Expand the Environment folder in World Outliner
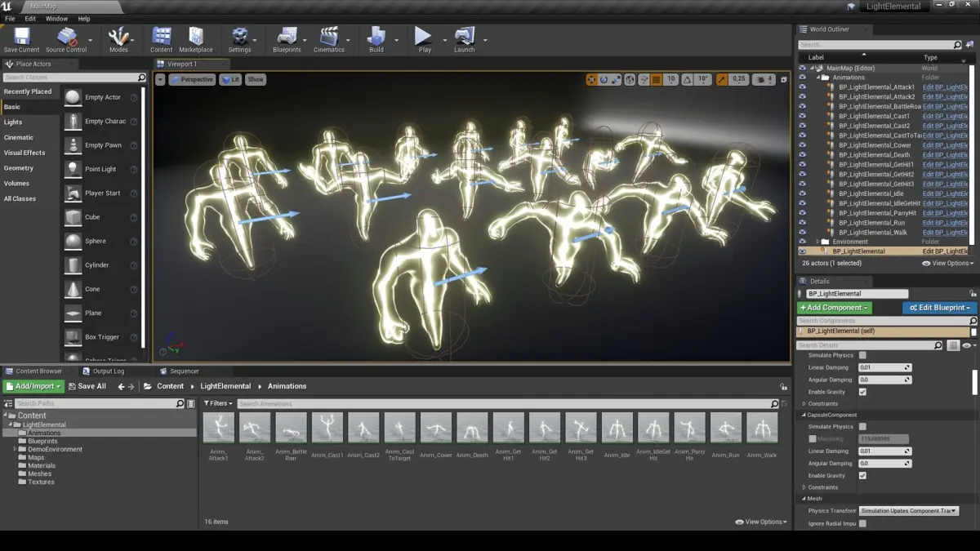Screen dimensions: 980x551 817,242
